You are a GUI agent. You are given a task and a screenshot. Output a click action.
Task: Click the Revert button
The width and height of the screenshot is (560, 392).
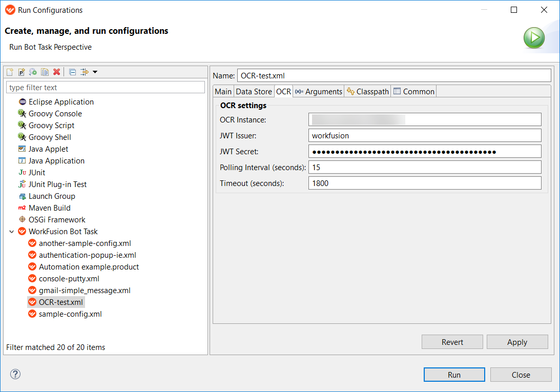(x=452, y=342)
